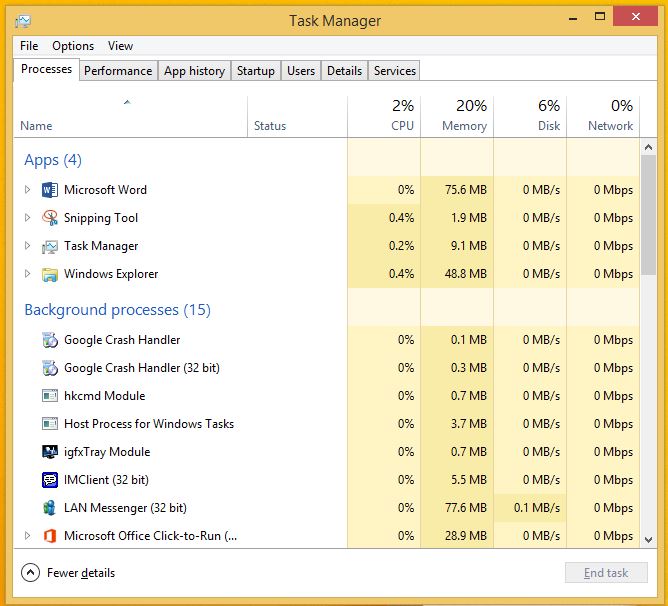Click the 0.1 MB/s disk value
The height and width of the screenshot is (606, 668).
click(x=537, y=508)
